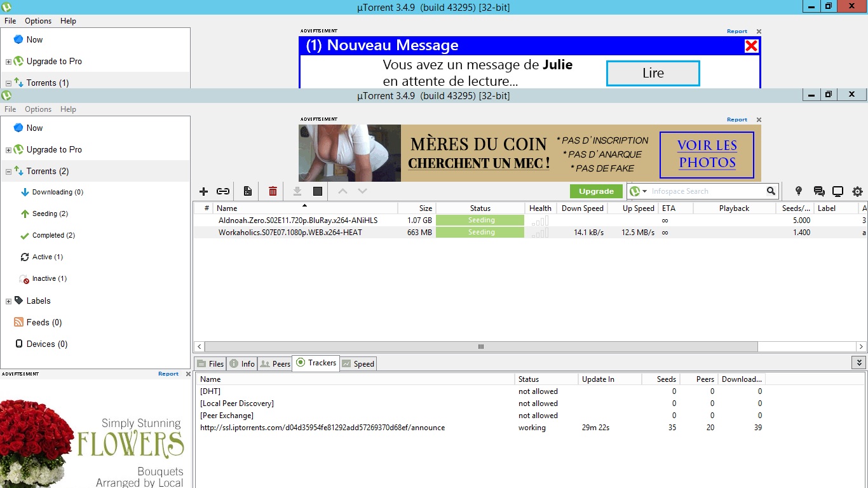Click the magnifier icon in Infospace Search

tap(771, 191)
